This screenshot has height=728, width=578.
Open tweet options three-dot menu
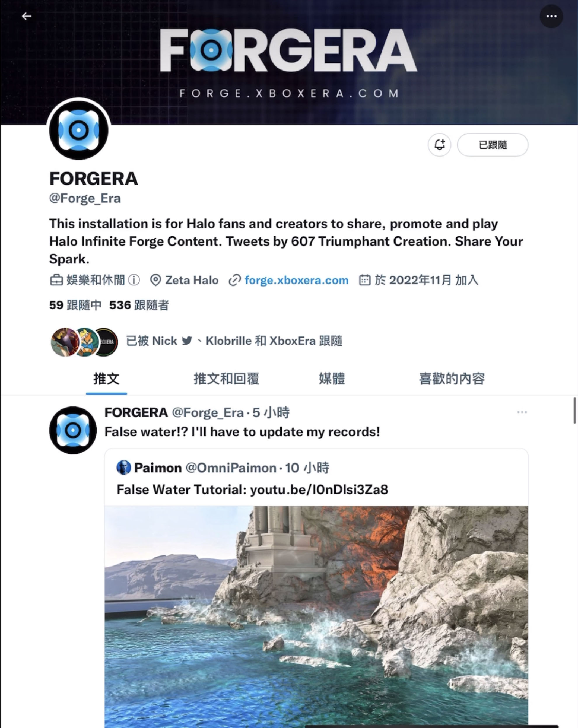pyautogui.click(x=522, y=412)
